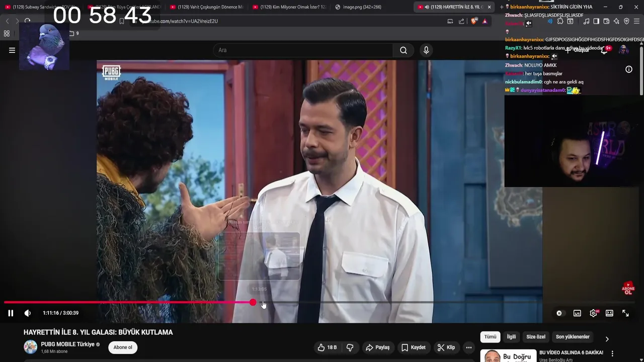Click the Brave Shields lion icon
The image size is (644, 362).
coord(474,21)
